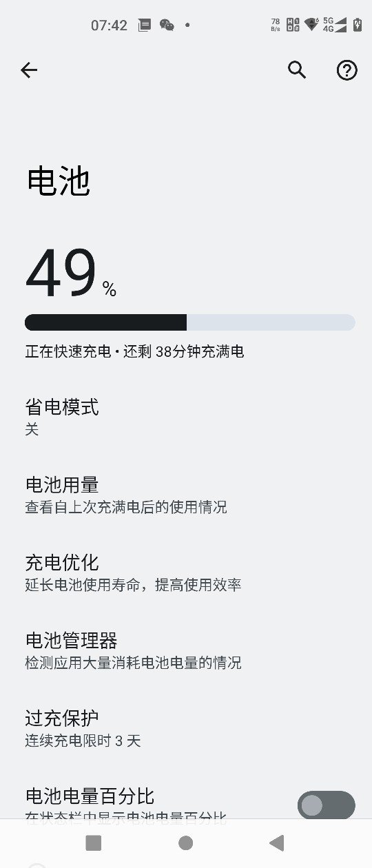Open 充电优化 option
The height and width of the screenshot is (868, 372).
(186, 572)
